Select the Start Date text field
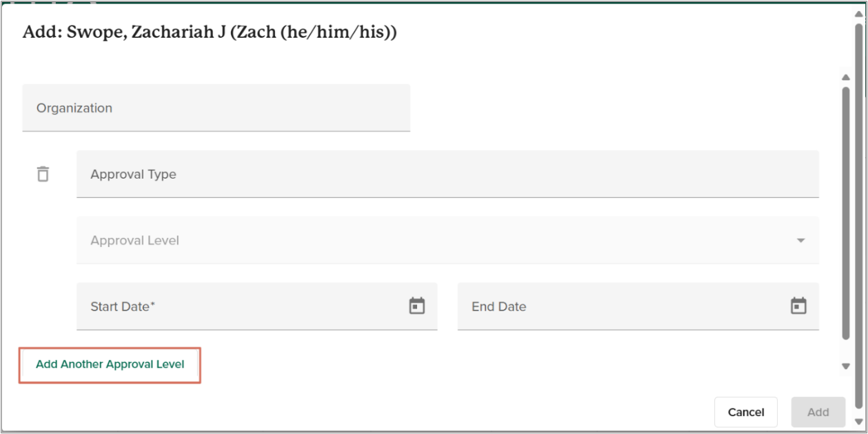 point(241,306)
